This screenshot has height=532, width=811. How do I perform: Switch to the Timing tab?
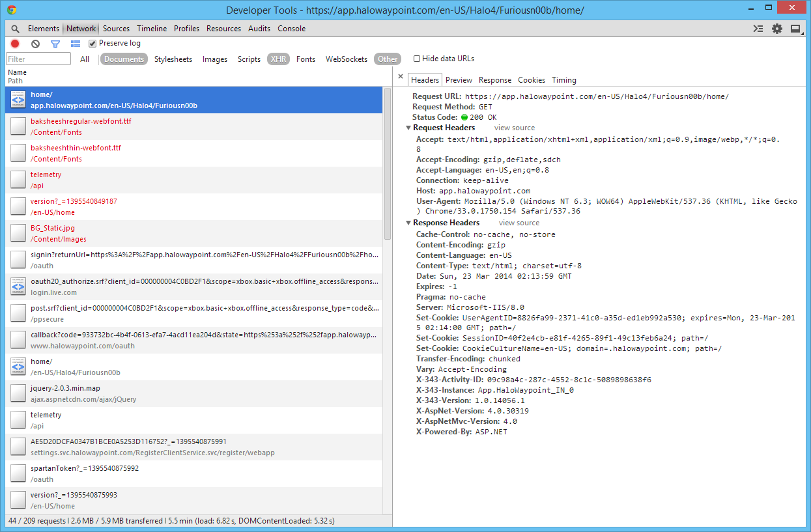564,80
